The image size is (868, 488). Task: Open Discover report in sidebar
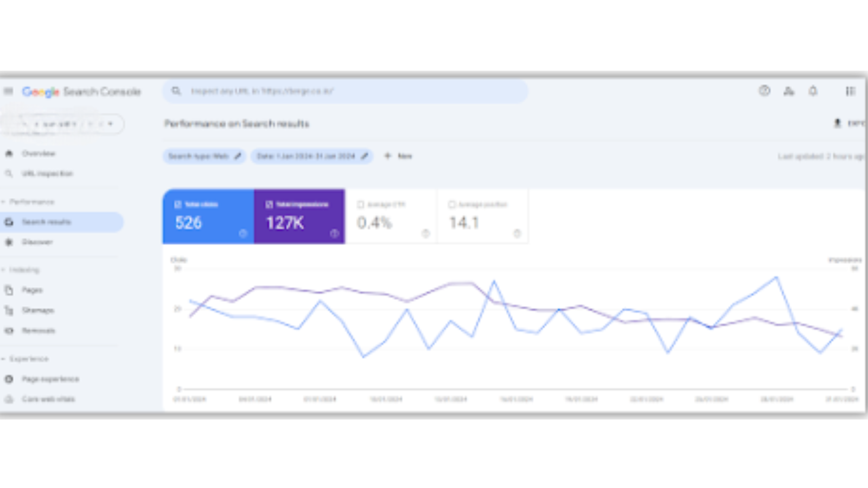(x=37, y=242)
